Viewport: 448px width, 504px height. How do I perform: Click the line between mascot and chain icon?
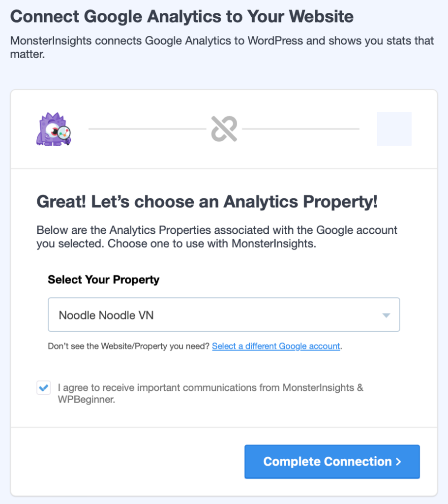pyautogui.click(x=147, y=129)
